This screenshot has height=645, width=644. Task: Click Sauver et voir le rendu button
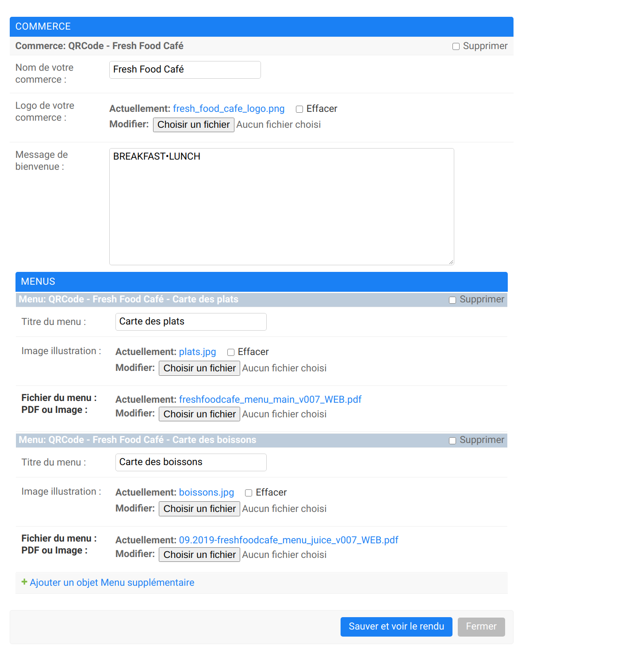click(x=396, y=626)
